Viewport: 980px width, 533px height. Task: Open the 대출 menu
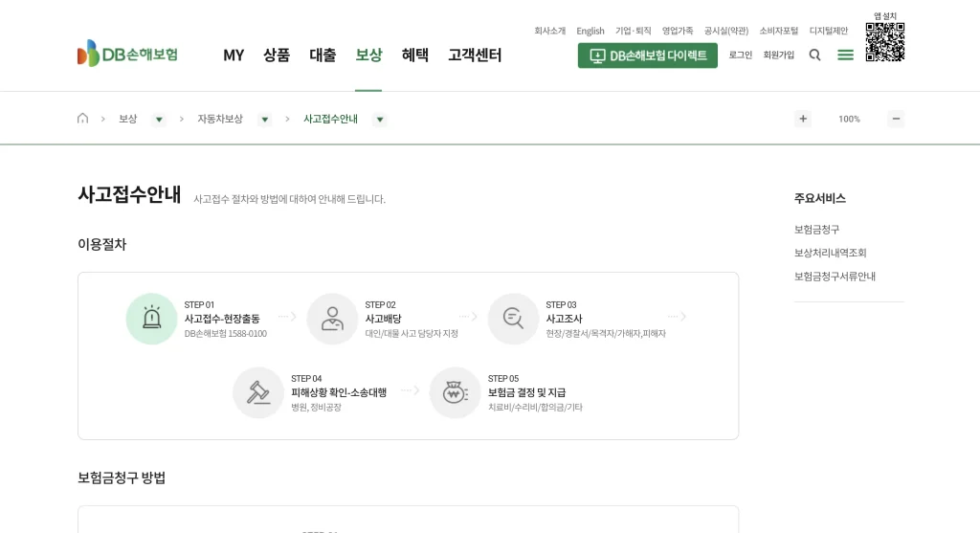[x=323, y=55]
